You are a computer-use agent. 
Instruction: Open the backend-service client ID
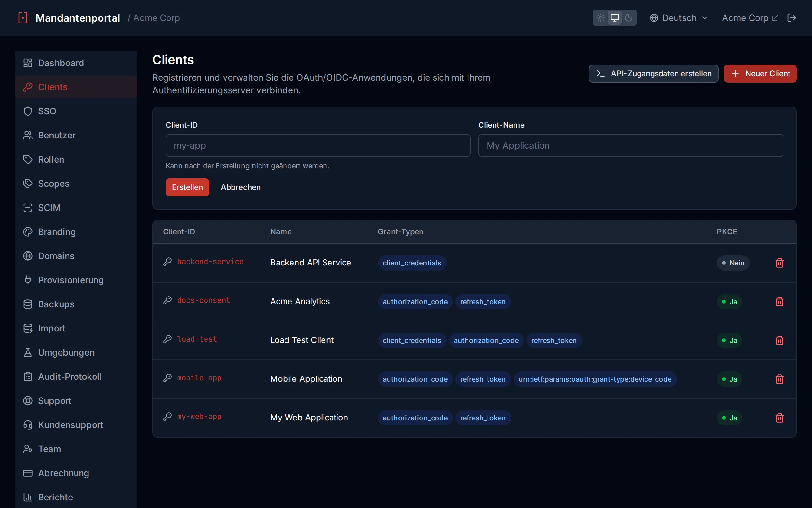[210, 262]
